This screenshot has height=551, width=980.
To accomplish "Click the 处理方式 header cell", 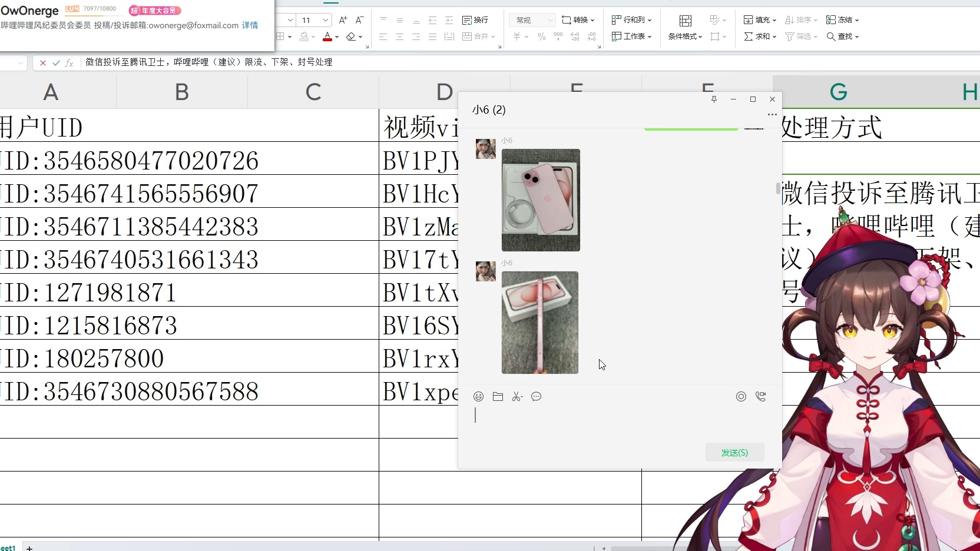I will click(832, 127).
